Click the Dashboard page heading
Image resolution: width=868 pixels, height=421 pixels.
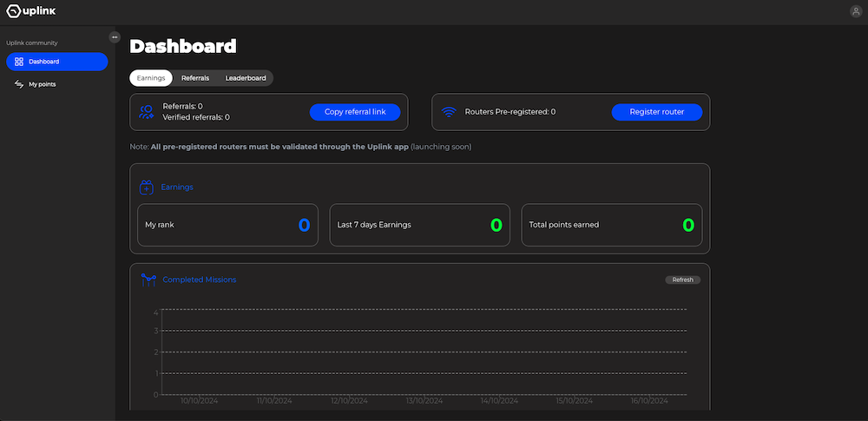[x=183, y=47]
